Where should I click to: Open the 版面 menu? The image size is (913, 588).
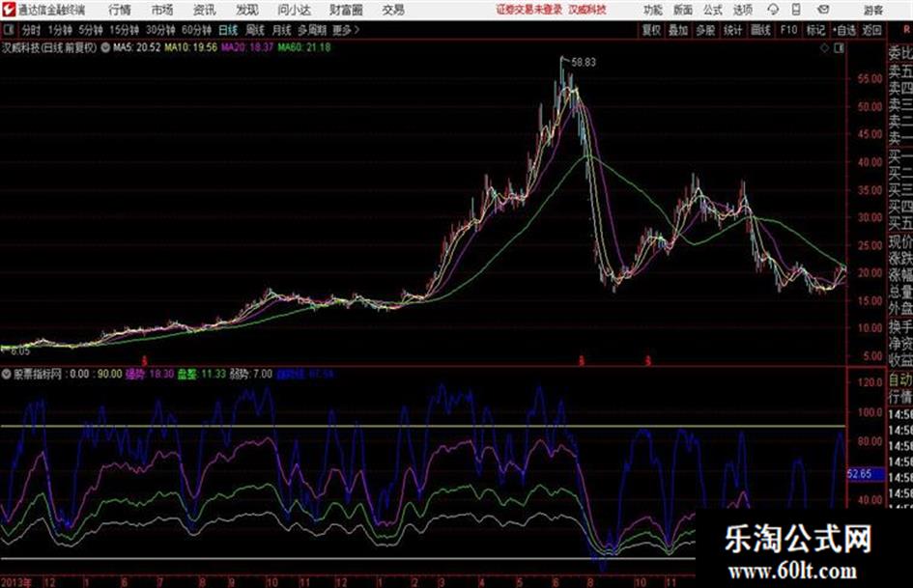click(683, 10)
